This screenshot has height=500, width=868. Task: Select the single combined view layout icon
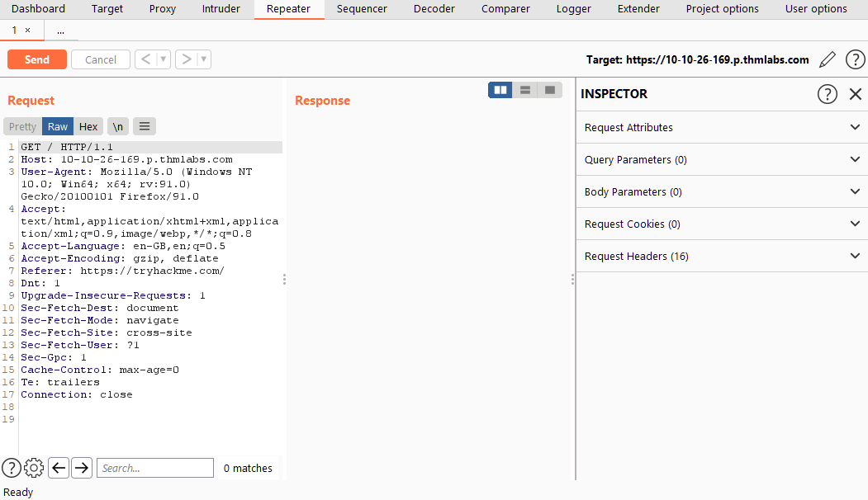coord(550,90)
